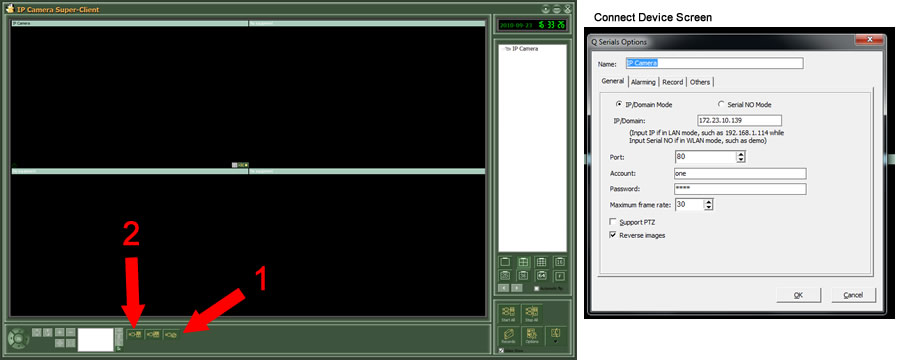Uncheck the Reverse images checkbox
Viewport: 900px width, 360px height.
click(x=613, y=235)
